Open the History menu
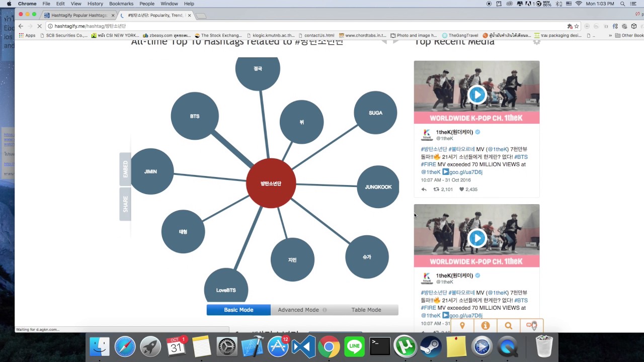Image resolution: width=644 pixels, height=362 pixels. pos(95,4)
